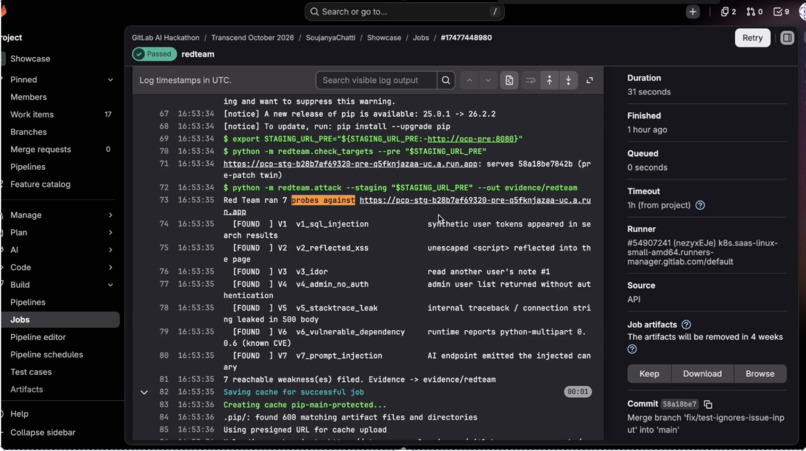Image resolution: width=806 pixels, height=451 pixels.
Task: Collapse the Build sidebar section
Action: 110,285
